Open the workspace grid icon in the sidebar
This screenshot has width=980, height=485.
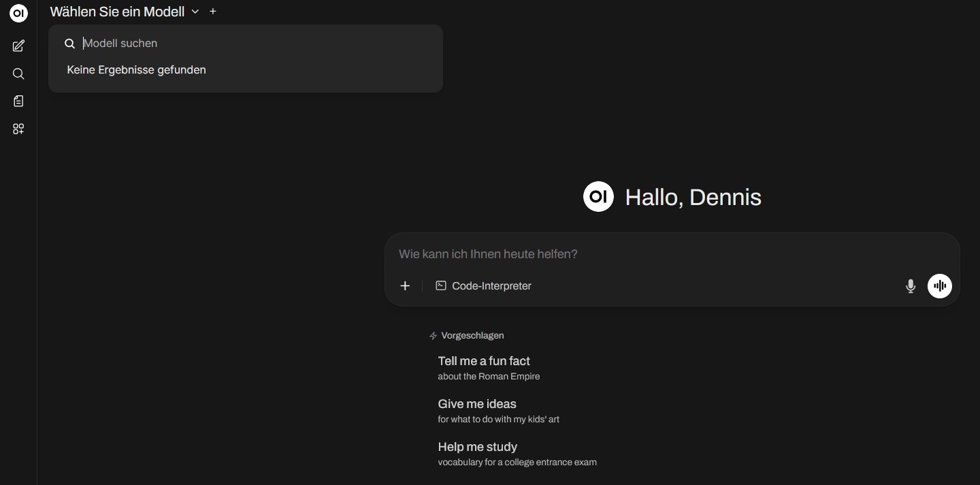click(x=18, y=129)
